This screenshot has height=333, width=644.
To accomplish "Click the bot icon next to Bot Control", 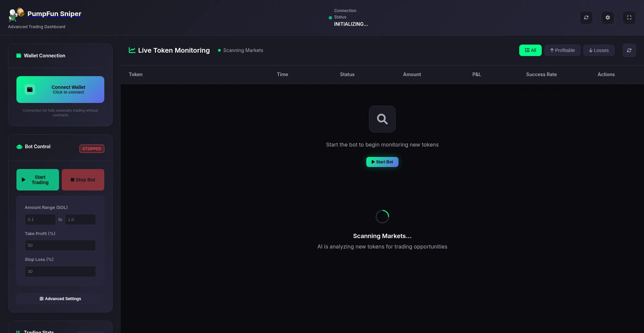I will pyautogui.click(x=19, y=147).
